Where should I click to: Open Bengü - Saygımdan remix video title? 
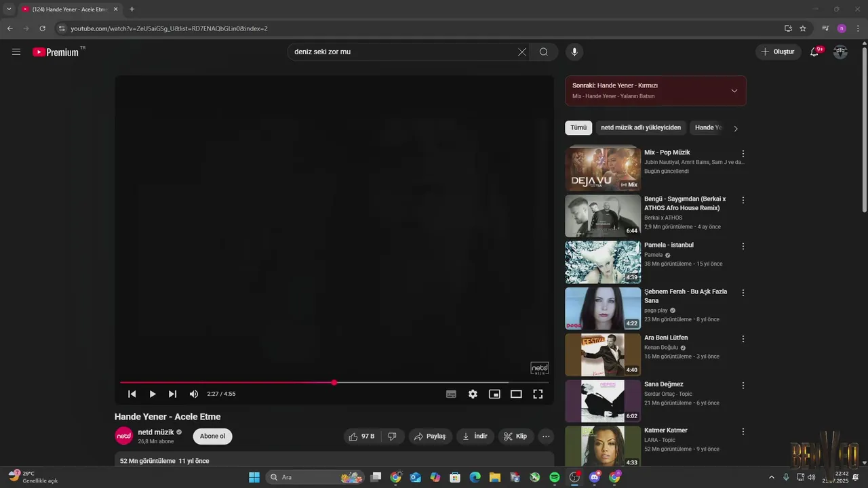click(685, 203)
